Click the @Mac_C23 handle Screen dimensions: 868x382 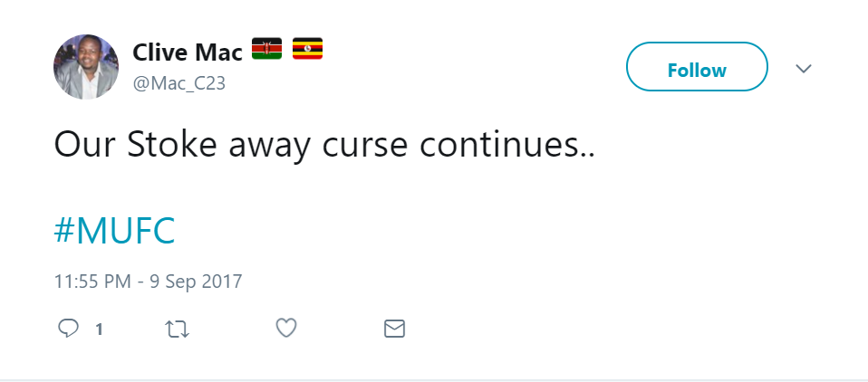(178, 84)
